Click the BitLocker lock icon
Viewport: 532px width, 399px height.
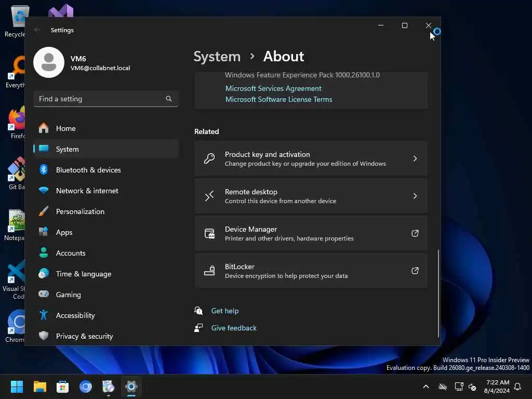tap(209, 270)
